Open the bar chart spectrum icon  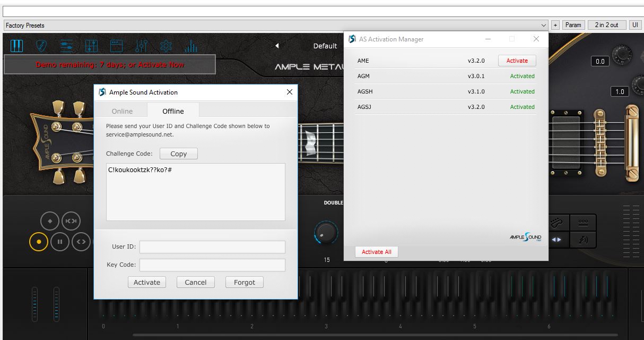point(191,46)
